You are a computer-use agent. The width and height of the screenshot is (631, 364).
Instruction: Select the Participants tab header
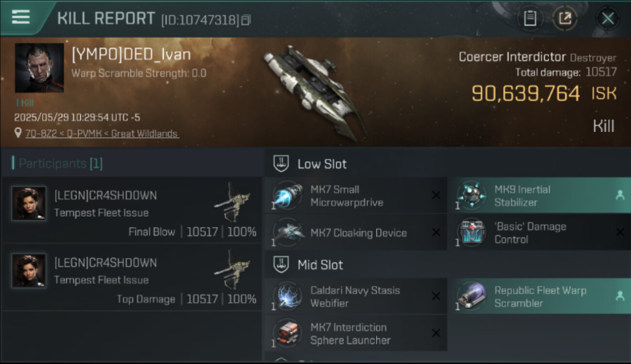(57, 164)
